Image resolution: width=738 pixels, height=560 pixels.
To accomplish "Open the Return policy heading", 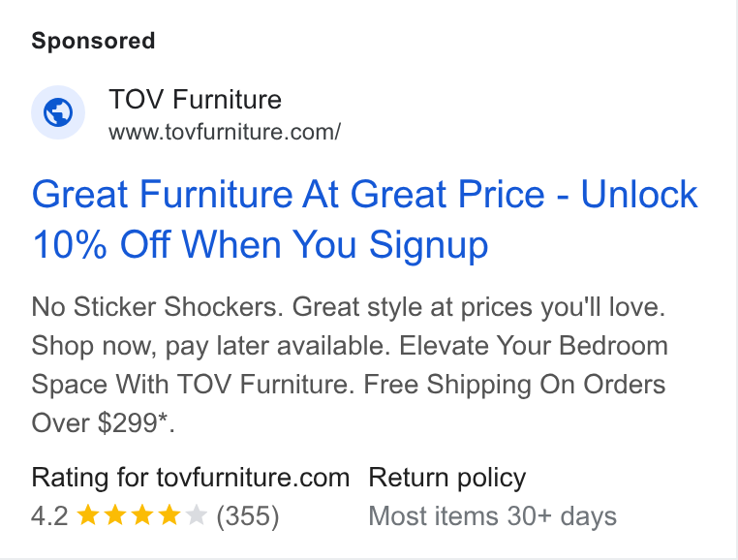I will [447, 478].
